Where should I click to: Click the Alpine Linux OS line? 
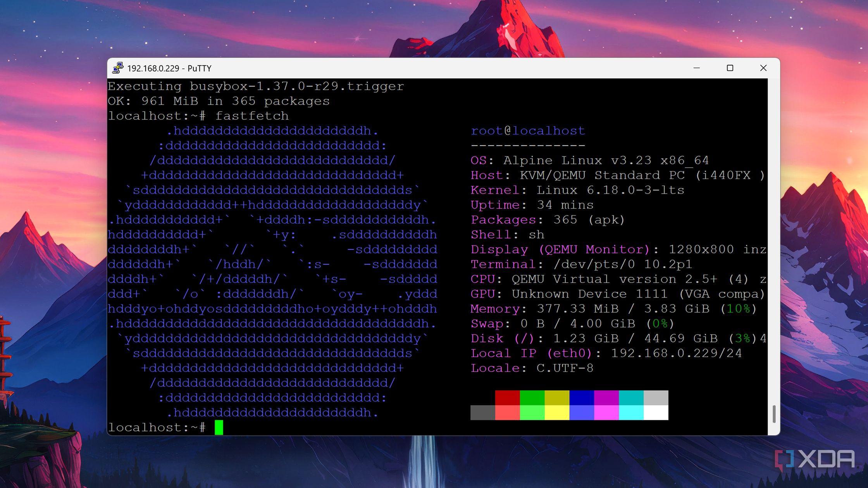589,160
